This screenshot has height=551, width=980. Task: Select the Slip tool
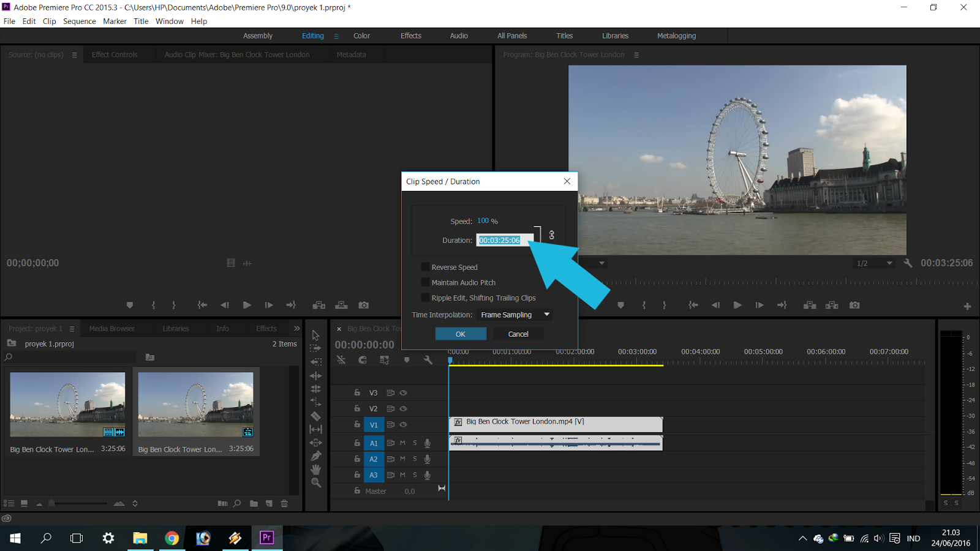(315, 429)
